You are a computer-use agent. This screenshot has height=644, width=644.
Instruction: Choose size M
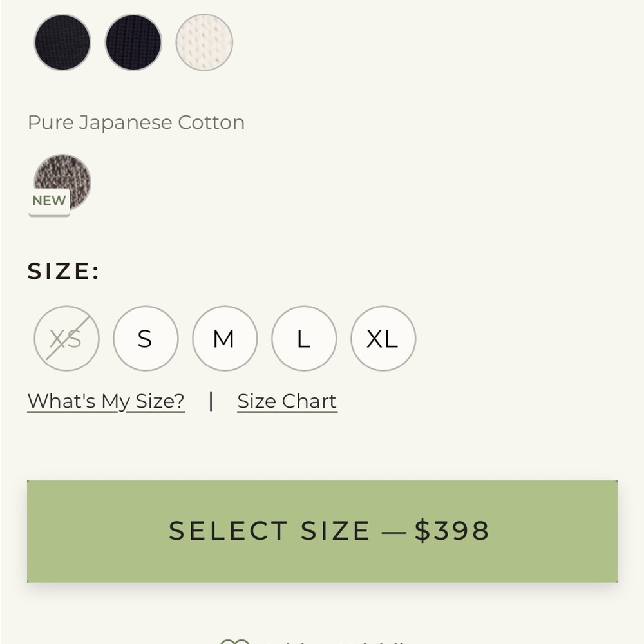225,339
